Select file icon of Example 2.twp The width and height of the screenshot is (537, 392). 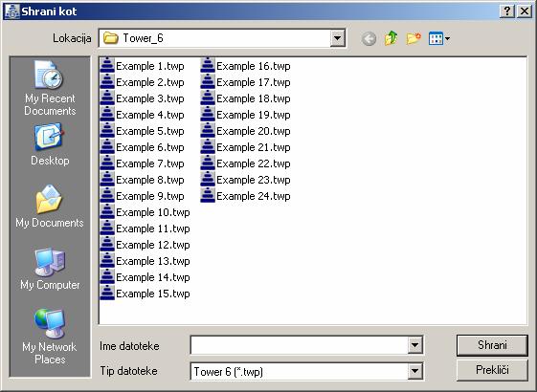[107, 82]
